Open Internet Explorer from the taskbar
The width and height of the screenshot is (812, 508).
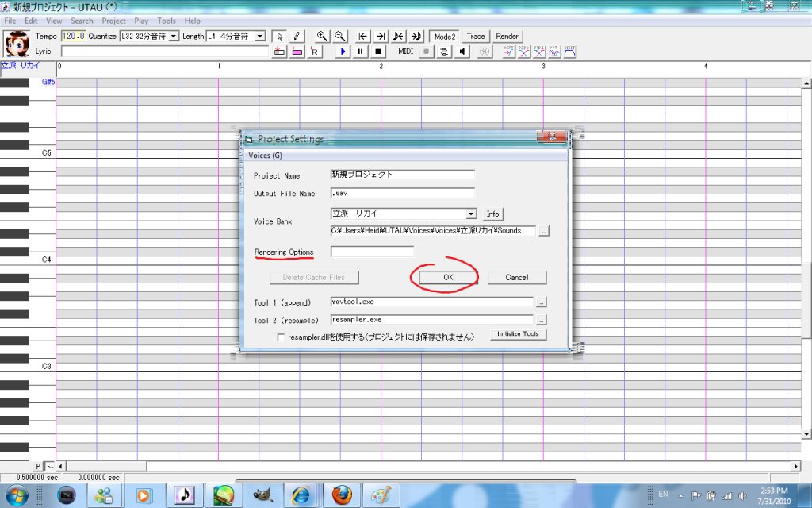[x=302, y=495]
